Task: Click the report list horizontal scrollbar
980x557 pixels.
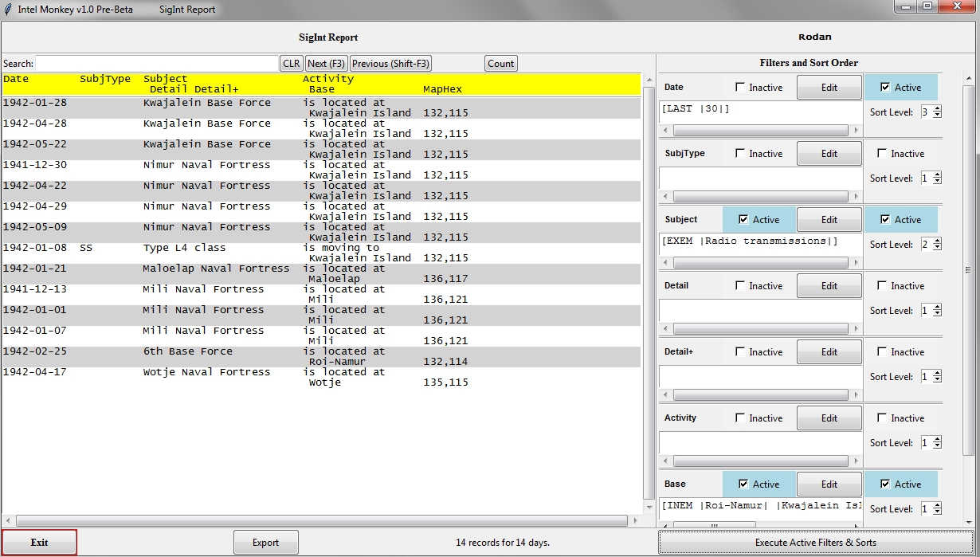Action: coord(322,521)
